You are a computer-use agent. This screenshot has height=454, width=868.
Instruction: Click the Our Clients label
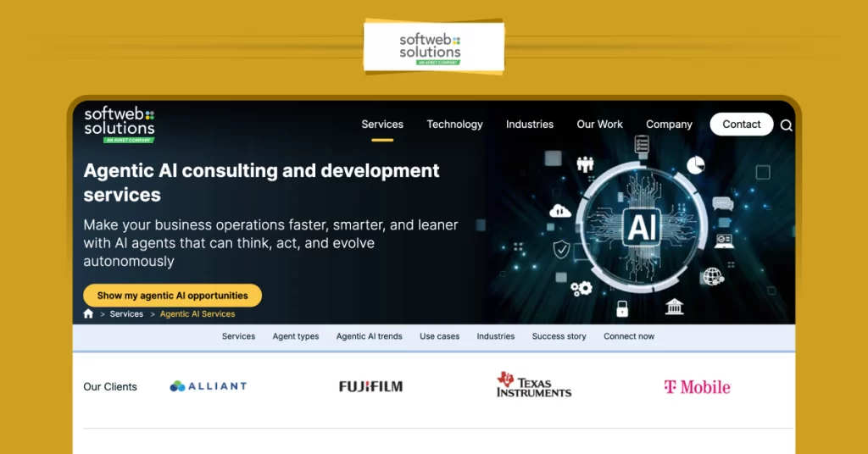110,387
